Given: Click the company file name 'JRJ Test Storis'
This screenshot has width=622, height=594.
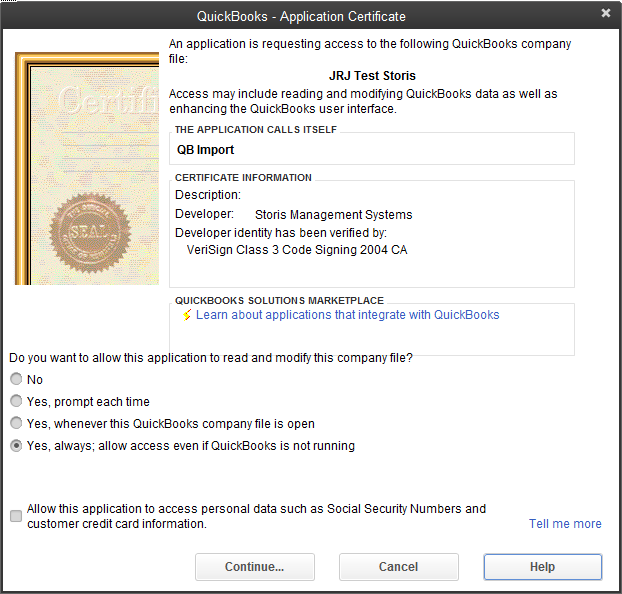Looking at the screenshot, I should [372, 76].
